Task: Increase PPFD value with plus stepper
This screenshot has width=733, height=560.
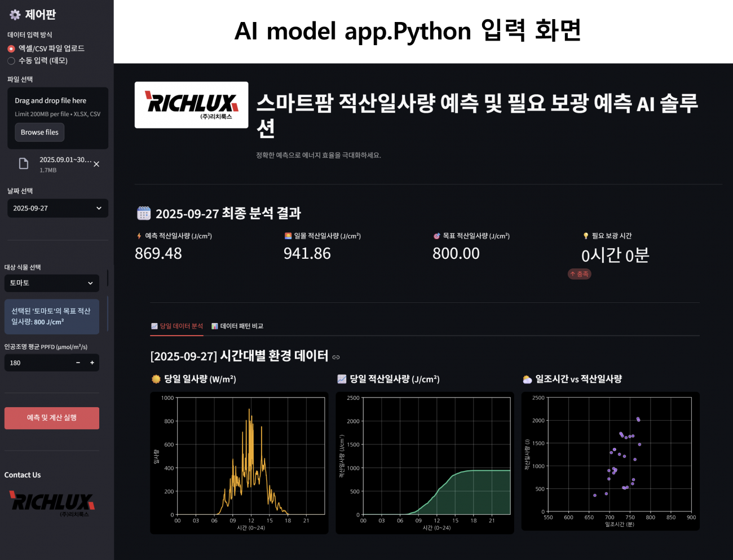Action: (x=92, y=363)
